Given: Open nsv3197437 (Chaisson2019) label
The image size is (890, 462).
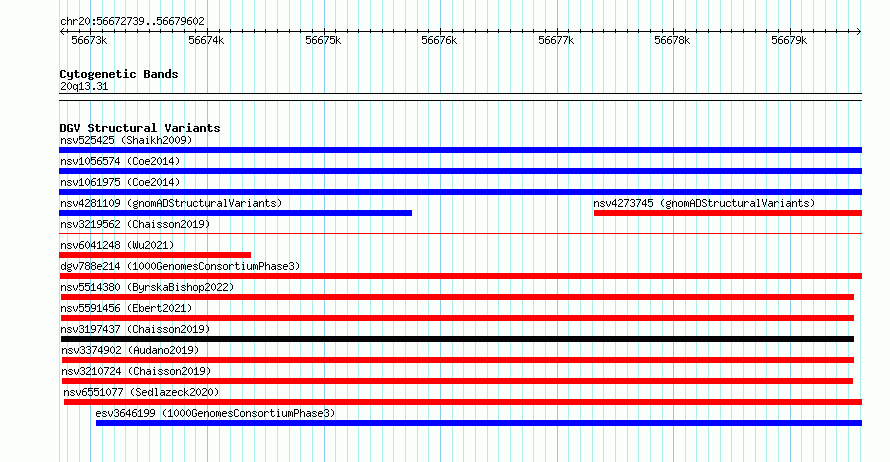Looking at the screenshot, I should pos(135,329).
